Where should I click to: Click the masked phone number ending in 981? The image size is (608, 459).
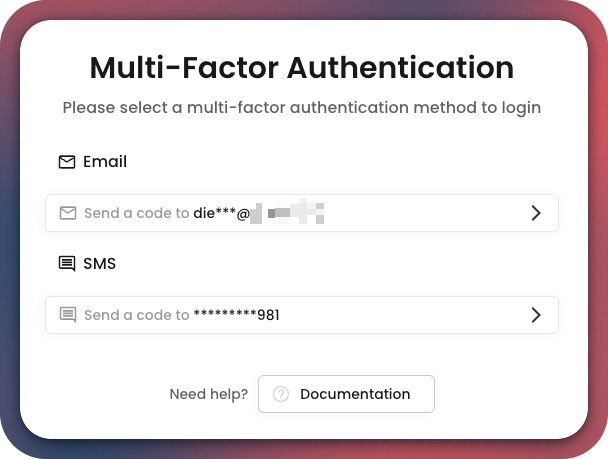236,315
